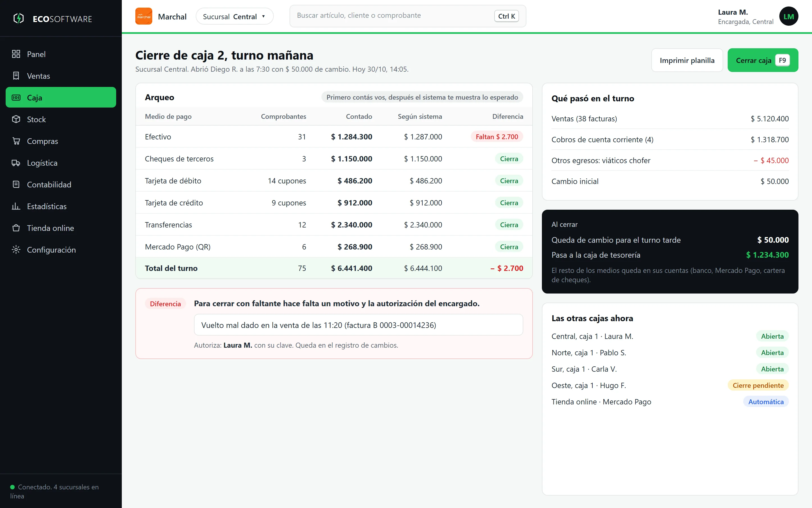Image resolution: width=812 pixels, height=508 pixels.
Task: Open the LM user avatar
Action: click(x=789, y=16)
